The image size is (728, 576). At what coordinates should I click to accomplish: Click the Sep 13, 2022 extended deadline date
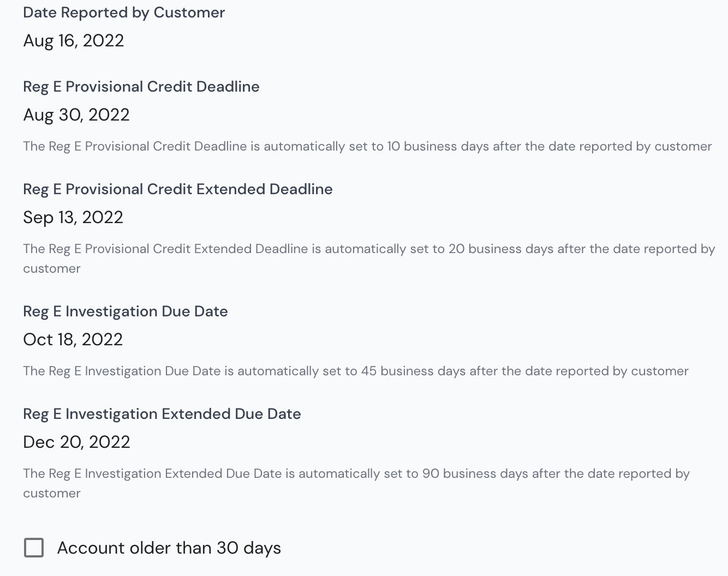(73, 217)
